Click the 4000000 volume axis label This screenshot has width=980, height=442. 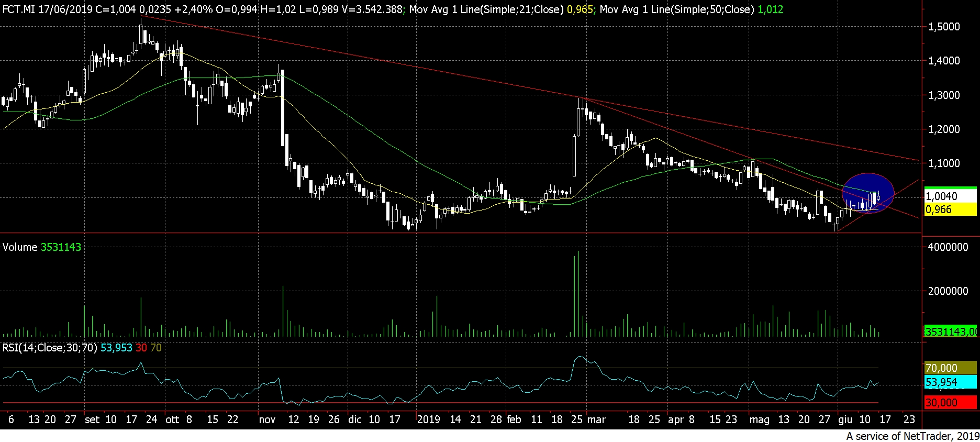[x=948, y=247]
